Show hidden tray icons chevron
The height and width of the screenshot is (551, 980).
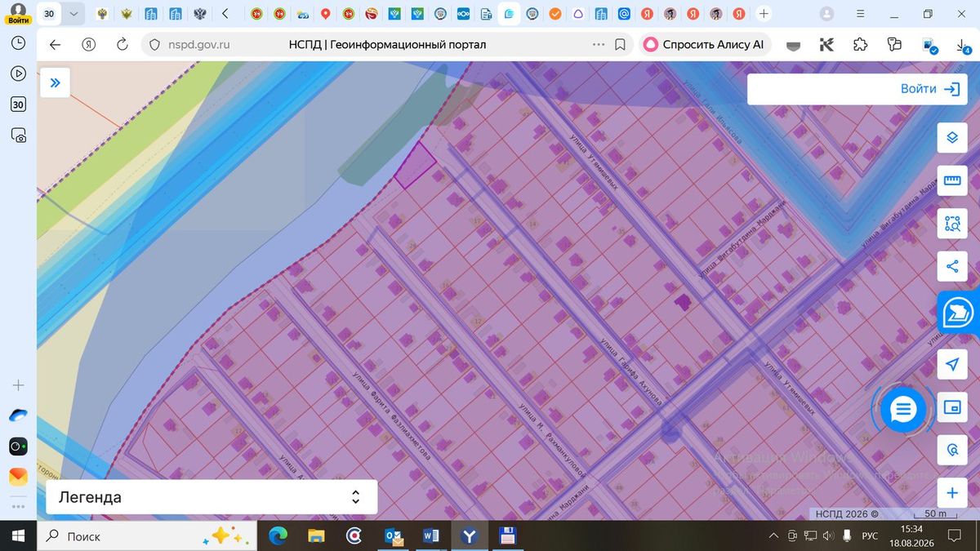(x=773, y=535)
